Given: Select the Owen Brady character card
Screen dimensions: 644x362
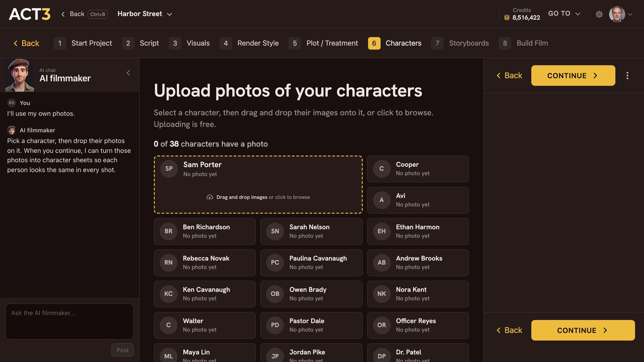Looking at the screenshot, I should pos(311,294).
